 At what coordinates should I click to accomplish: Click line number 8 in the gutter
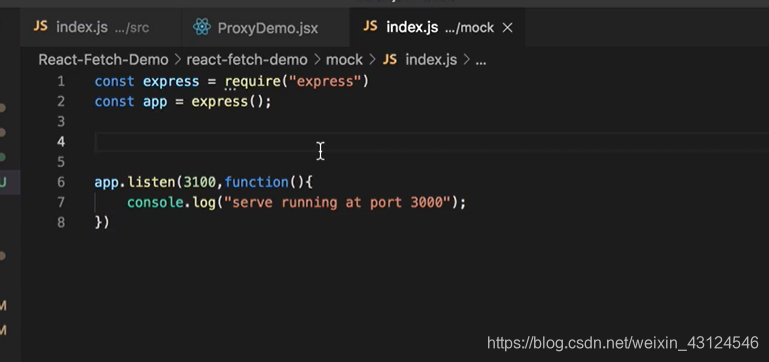point(61,222)
